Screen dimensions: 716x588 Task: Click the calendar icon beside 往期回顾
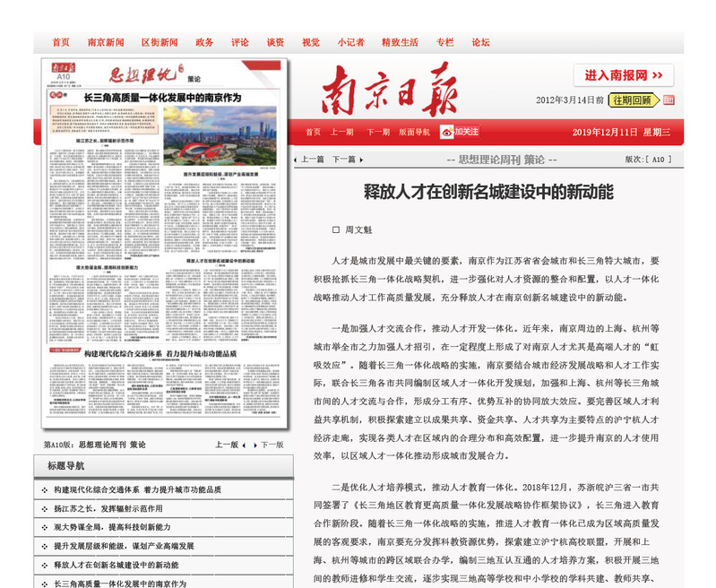669,100
